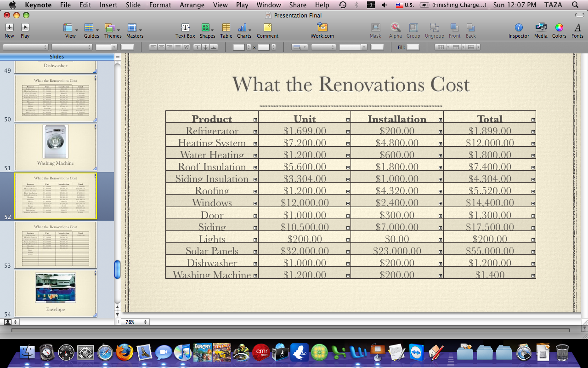Click the Group tool

coord(413,30)
